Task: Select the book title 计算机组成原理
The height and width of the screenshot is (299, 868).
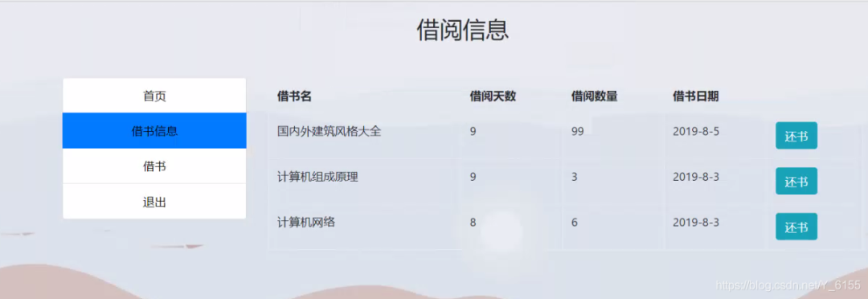Action: [317, 177]
